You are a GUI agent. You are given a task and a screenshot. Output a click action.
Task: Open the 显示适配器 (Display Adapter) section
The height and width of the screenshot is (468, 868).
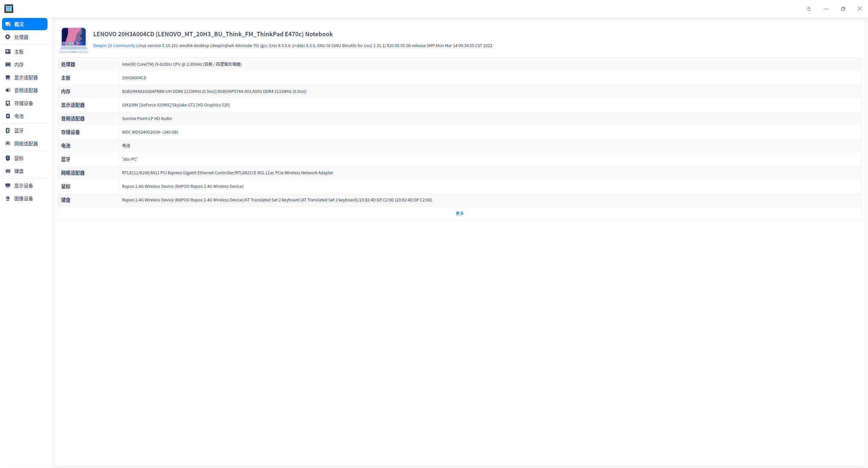click(24, 77)
